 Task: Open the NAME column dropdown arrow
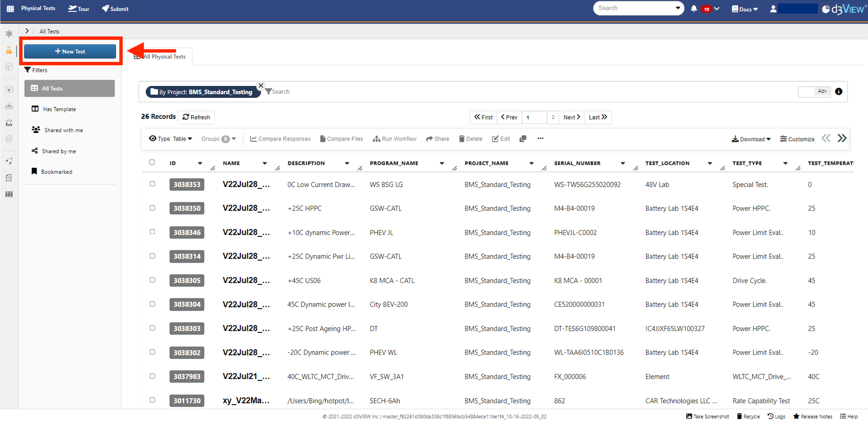point(265,163)
